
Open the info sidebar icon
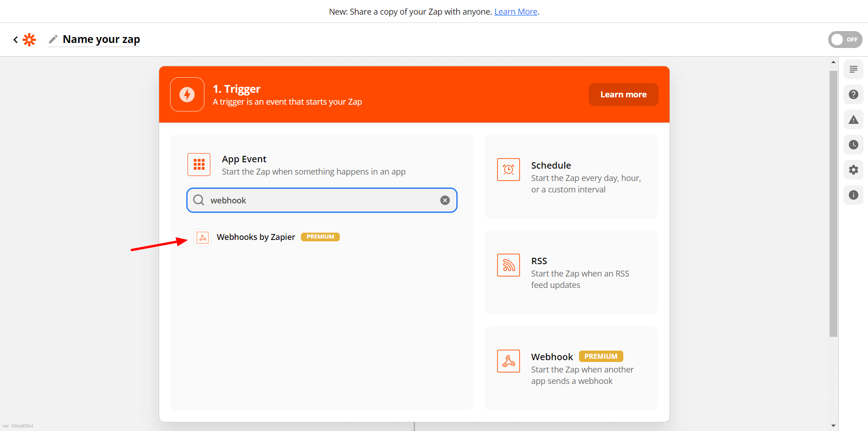coord(853,195)
